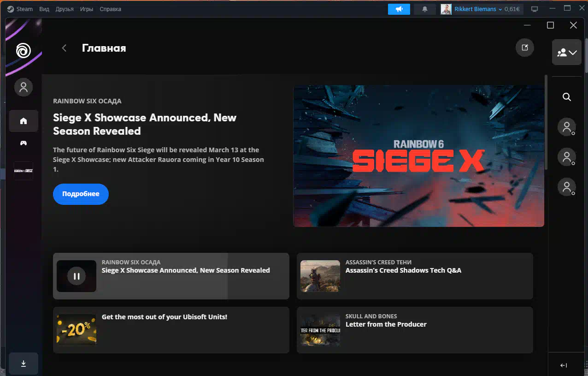Open the Rainbow 6 Siege X banner image
This screenshot has width=588, height=376.
click(x=418, y=156)
